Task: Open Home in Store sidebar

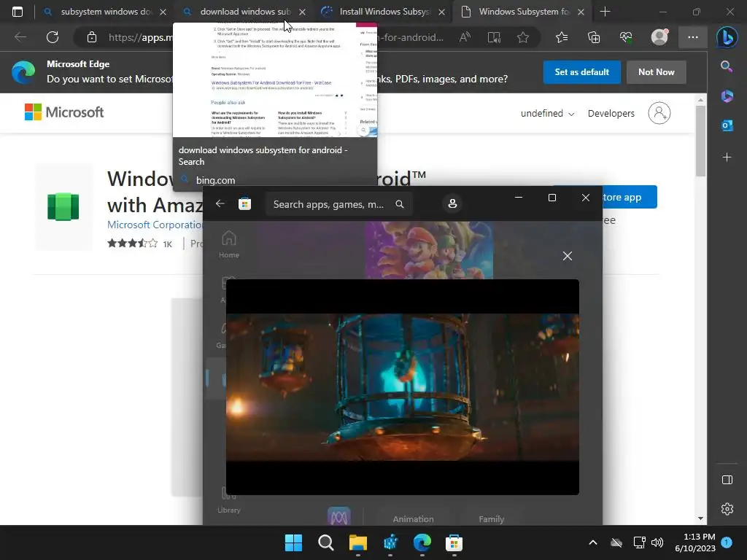Action: click(x=228, y=245)
